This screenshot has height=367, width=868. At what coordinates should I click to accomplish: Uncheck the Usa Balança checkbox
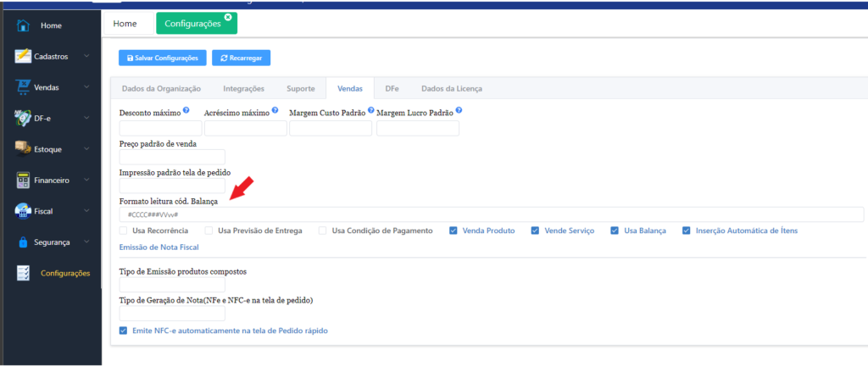[615, 231]
